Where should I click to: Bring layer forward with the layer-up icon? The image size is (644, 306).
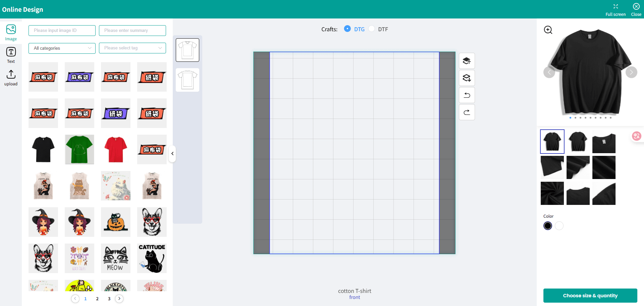[467, 61]
